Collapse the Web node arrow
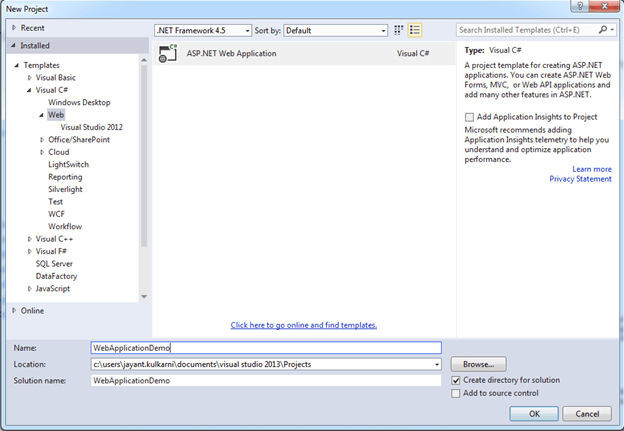This screenshot has width=624, height=431. [41, 115]
